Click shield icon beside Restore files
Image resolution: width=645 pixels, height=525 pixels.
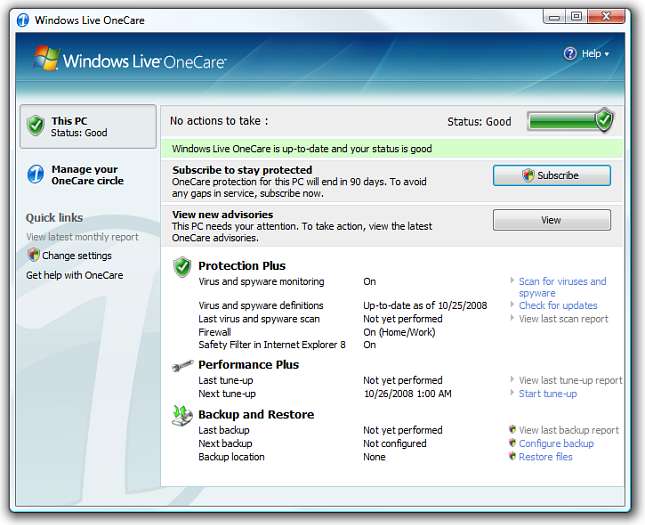pos(513,456)
